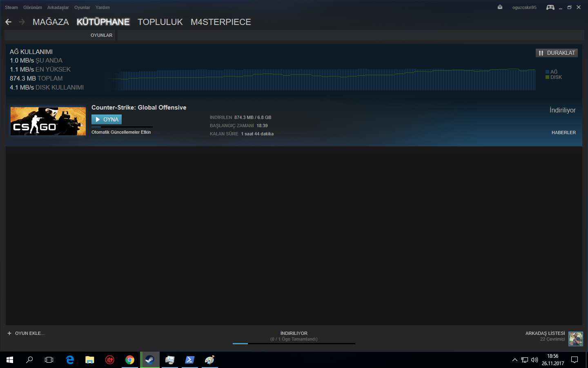The width and height of the screenshot is (588, 368).
Task: Select the KÜTÜPHANE section
Action: 103,22
